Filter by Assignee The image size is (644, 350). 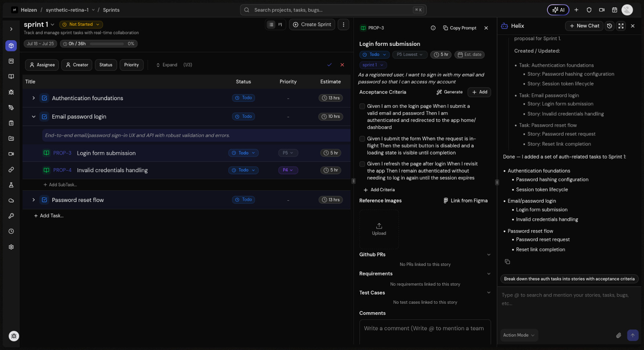point(42,65)
